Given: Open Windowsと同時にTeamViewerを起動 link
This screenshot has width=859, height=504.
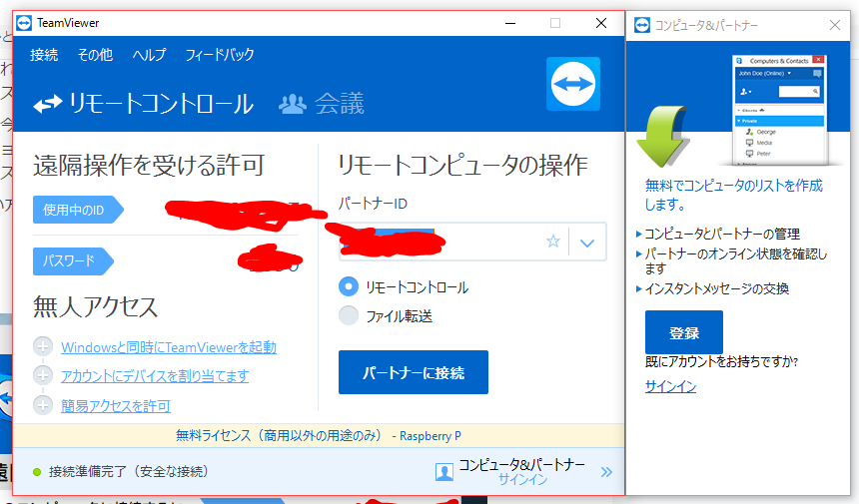Looking at the screenshot, I should [x=169, y=347].
